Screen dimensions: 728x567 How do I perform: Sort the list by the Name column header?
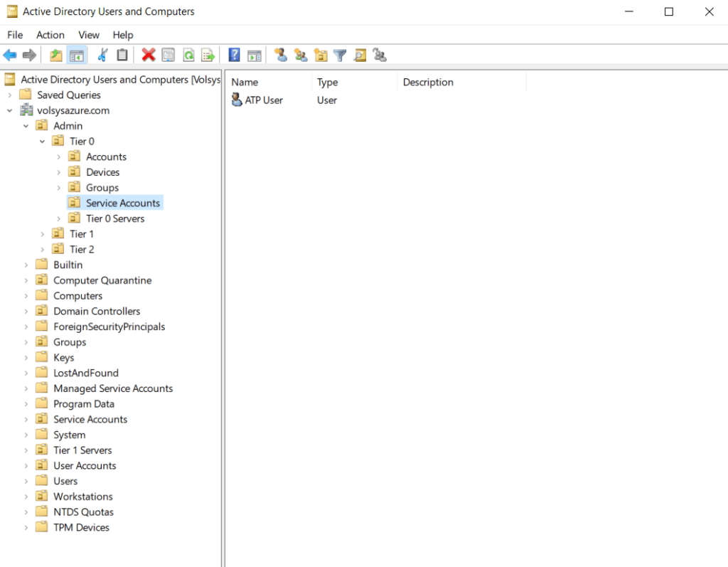(245, 83)
